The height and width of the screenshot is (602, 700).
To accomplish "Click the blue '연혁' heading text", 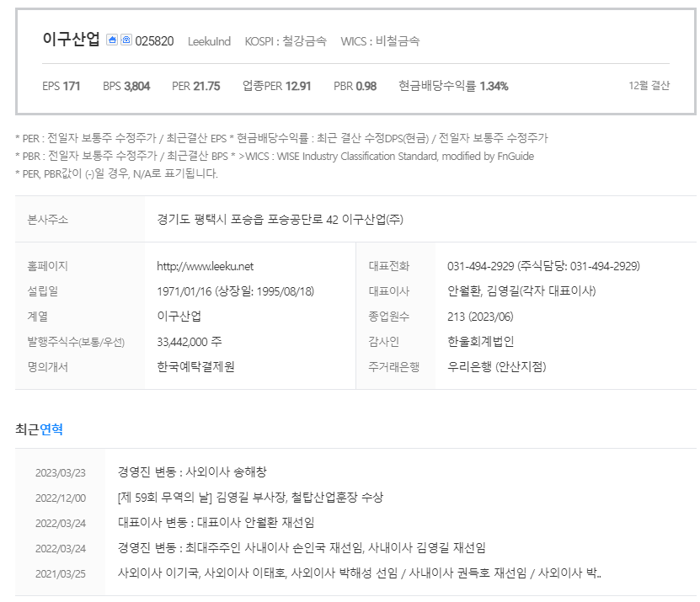I will tap(51, 429).
